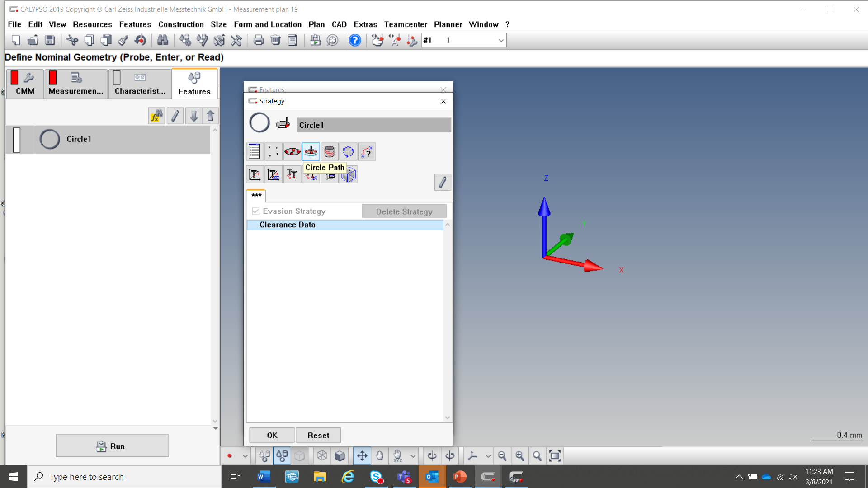The image size is (868, 488).
Task: Click the zoom-to-fit icon in CAD toolbar
Action: pos(555,456)
